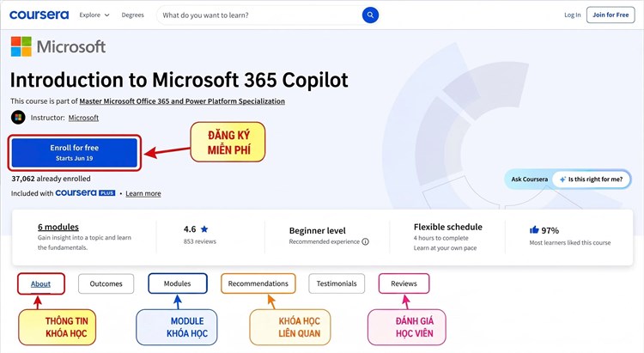Click the 'Flexible schedule' text
This screenshot has height=353, width=644.
(448, 227)
